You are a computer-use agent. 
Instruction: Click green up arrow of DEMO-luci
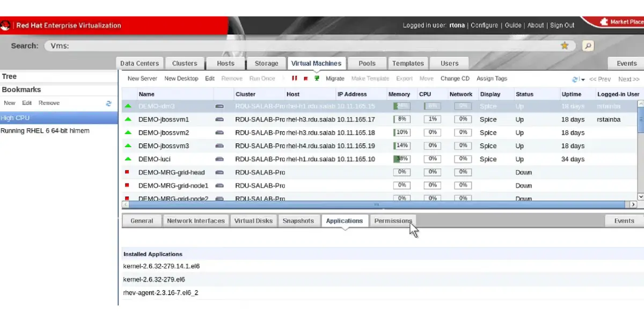pos(128,159)
